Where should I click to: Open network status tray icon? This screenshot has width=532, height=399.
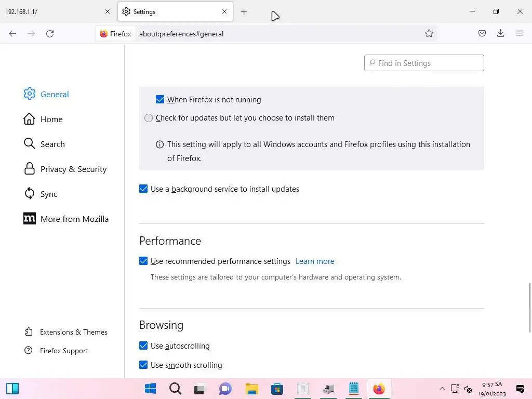pos(455,389)
